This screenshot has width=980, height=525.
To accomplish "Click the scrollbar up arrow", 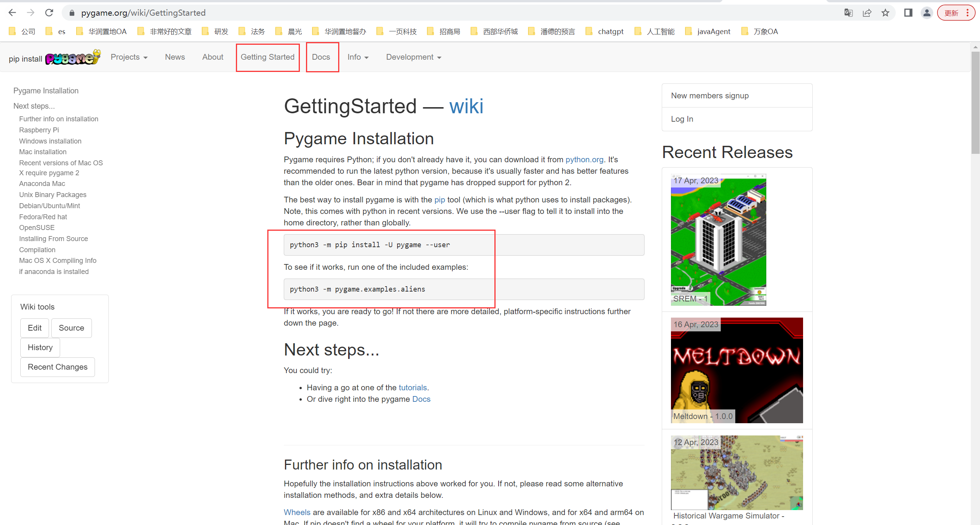I will pos(975,47).
